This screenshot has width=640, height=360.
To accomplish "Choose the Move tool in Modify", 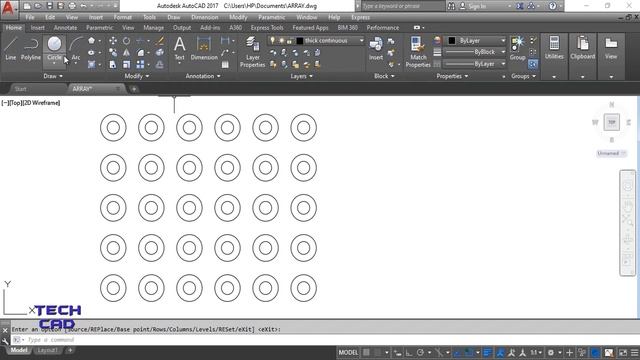I will [113, 40].
